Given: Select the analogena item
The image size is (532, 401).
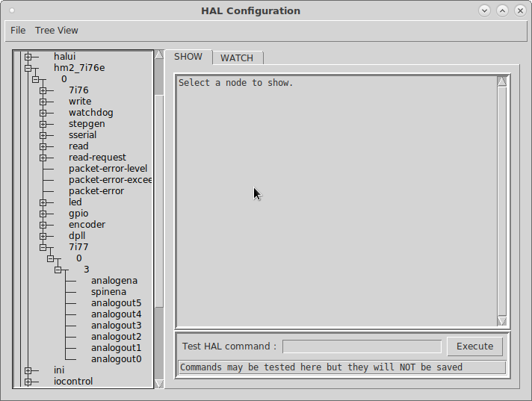Looking at the screenshot, I should coord(114,281).
